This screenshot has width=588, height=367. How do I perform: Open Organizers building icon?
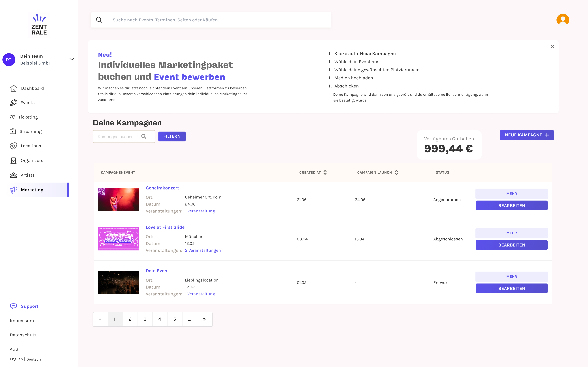coord(13,160)
